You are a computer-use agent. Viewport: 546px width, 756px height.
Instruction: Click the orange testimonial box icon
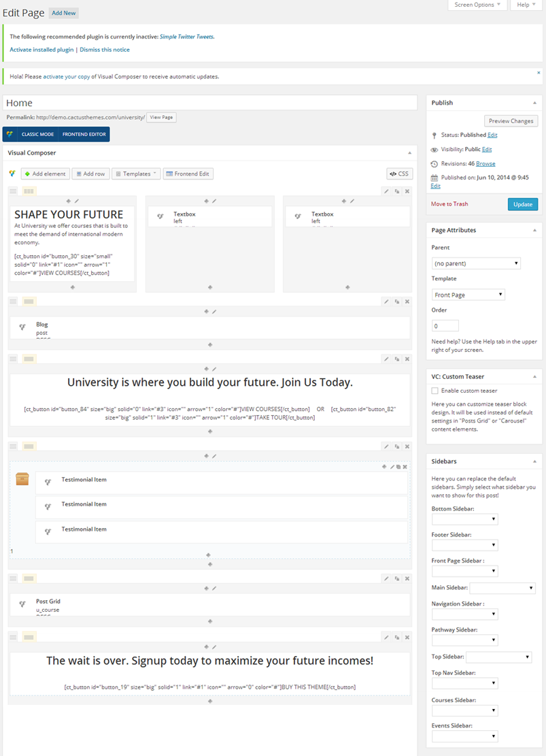(22, 479)
